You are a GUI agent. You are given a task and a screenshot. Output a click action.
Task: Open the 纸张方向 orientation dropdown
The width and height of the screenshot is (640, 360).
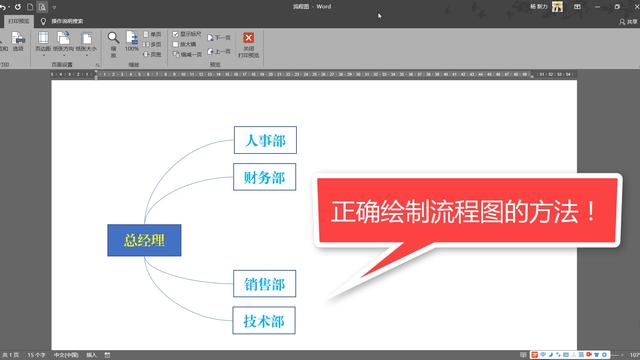(x=63, y=43)
